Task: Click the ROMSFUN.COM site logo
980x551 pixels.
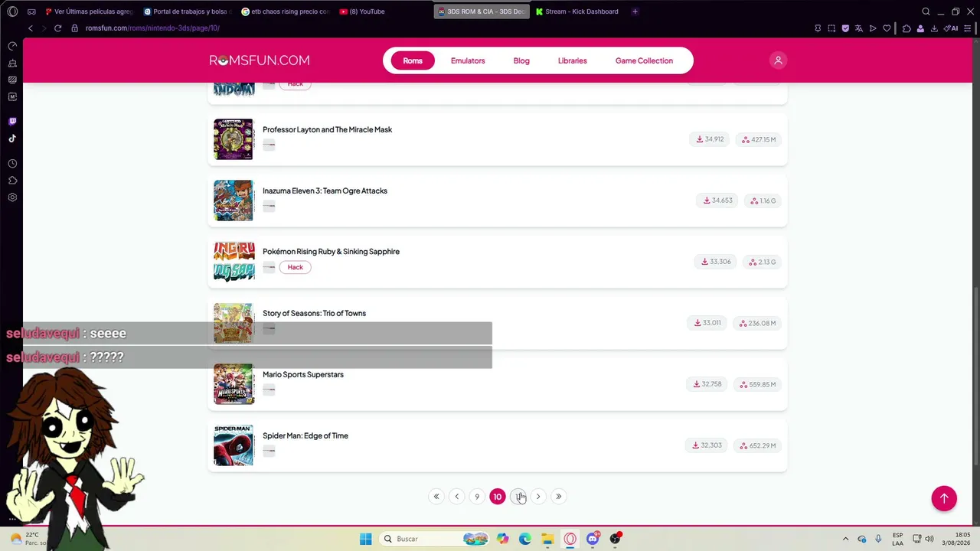Action: [260, 60]
